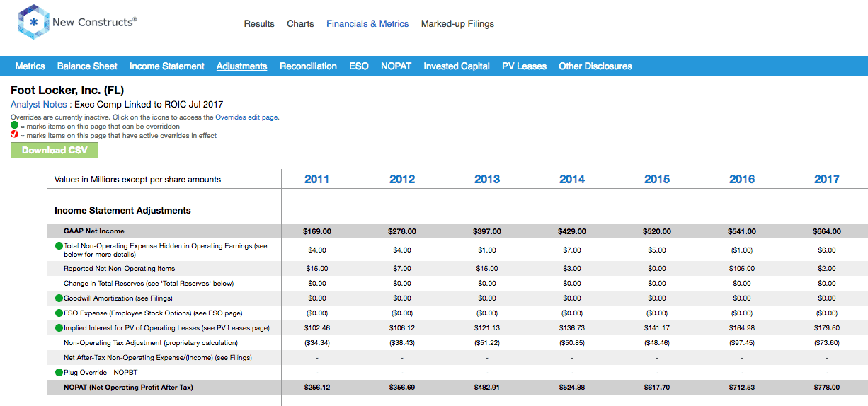Click NOPAT 2013 value $482.91
868x406 pixels.
click(x=487, y=388)
